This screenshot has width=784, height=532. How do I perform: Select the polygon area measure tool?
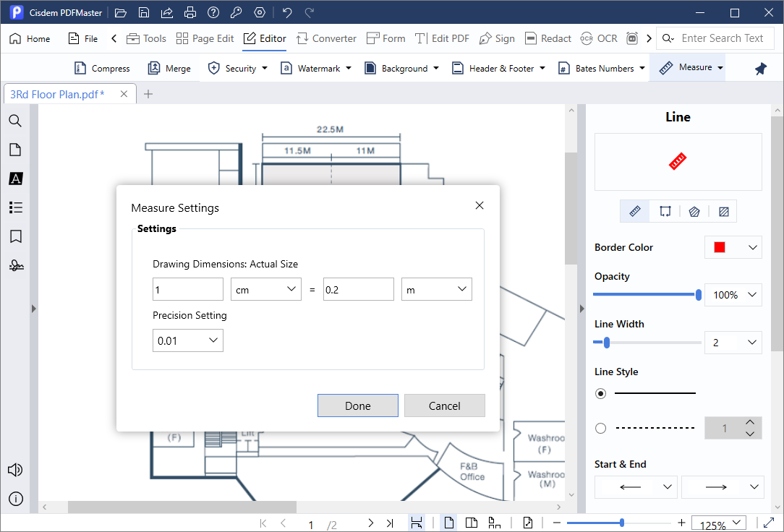(x=694, y=212)
